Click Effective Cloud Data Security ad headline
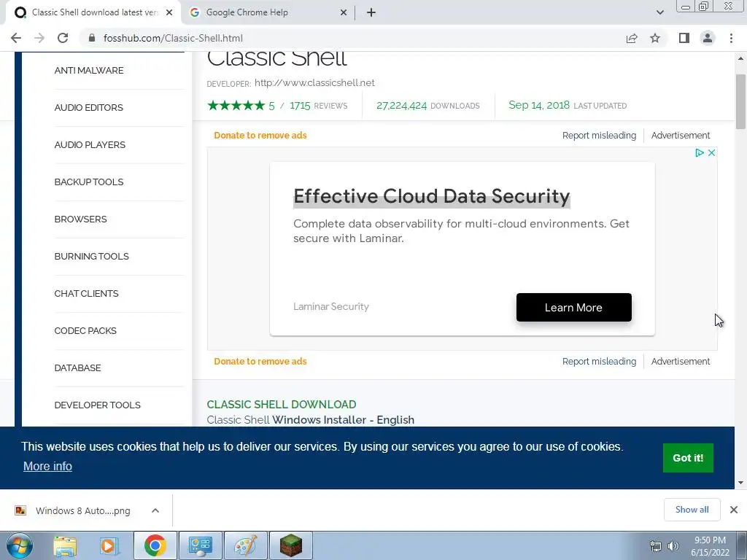Viewport: 747px width, 560px height. coord(432,196)
